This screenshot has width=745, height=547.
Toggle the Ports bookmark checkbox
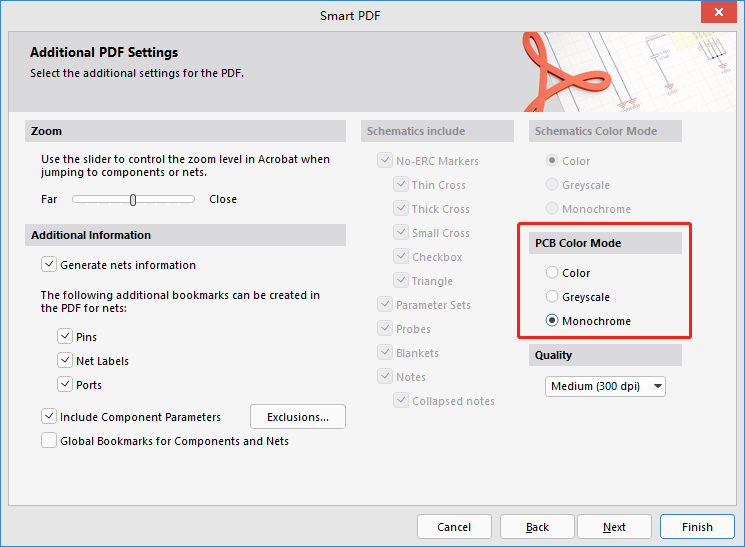65,385
